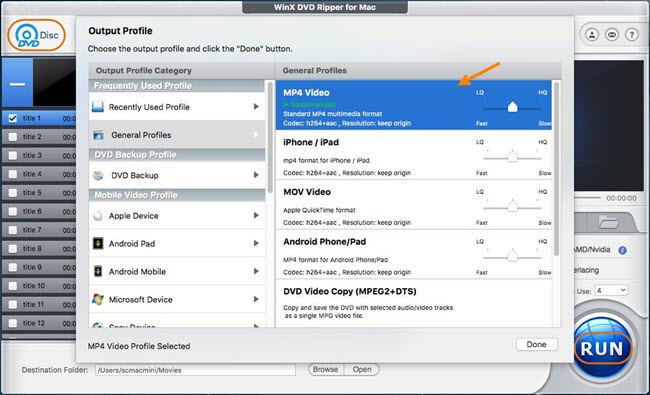
Task: Click the DVD Backup disc icon
Action: 99,175
